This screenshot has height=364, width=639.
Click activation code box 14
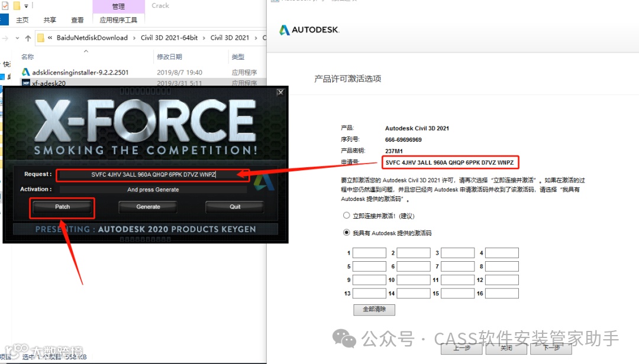click(x=414, y=293)
